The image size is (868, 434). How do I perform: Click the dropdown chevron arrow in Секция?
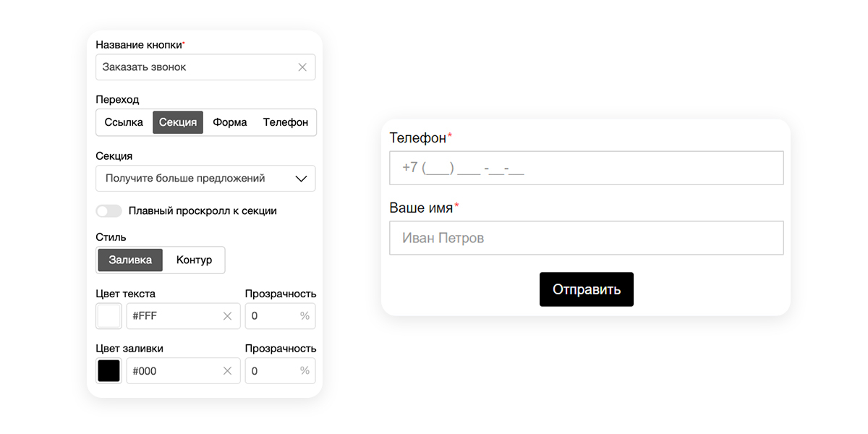pyautogui.click(x=302, y=178)
